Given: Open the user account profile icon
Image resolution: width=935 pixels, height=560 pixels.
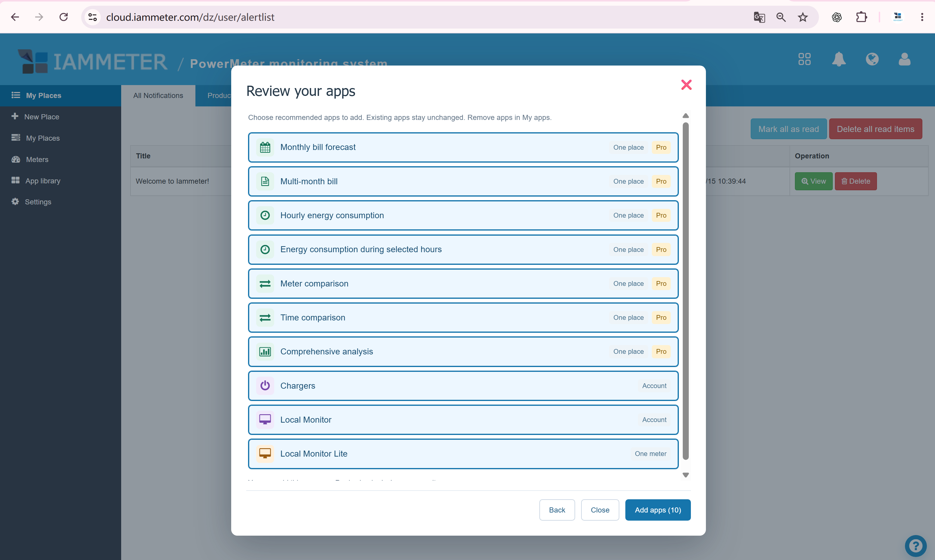Looking at the screenshot, I should [x=904, y=59].
